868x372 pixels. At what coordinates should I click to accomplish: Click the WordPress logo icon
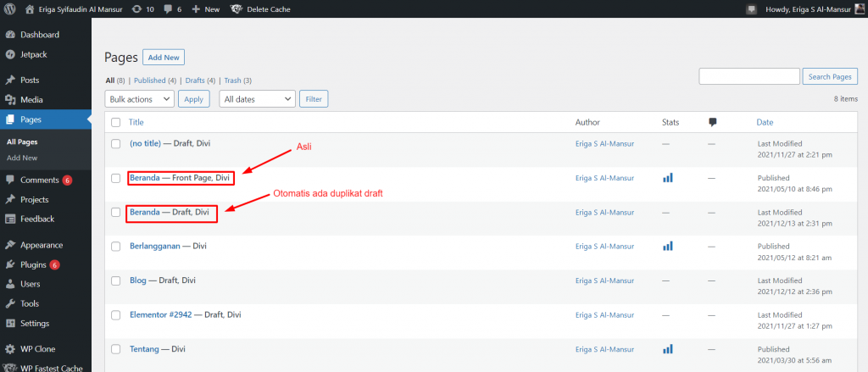10,8
